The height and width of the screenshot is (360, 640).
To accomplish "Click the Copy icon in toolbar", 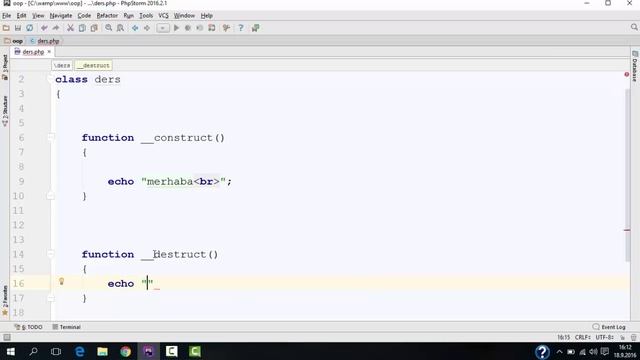I will click(x=82, y=28).
